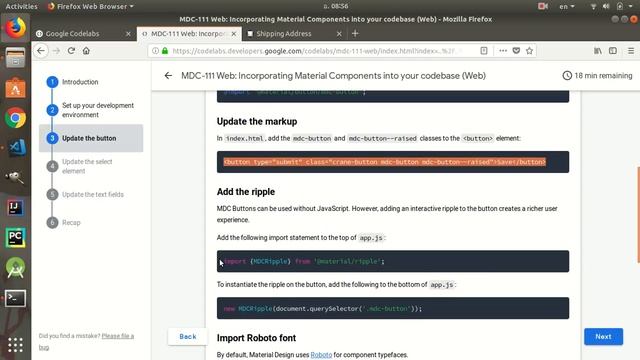Image resolution: width=640 pixels, height=360 pixels.
Task: Reload the current page
Action: click(x=71, y=51)
